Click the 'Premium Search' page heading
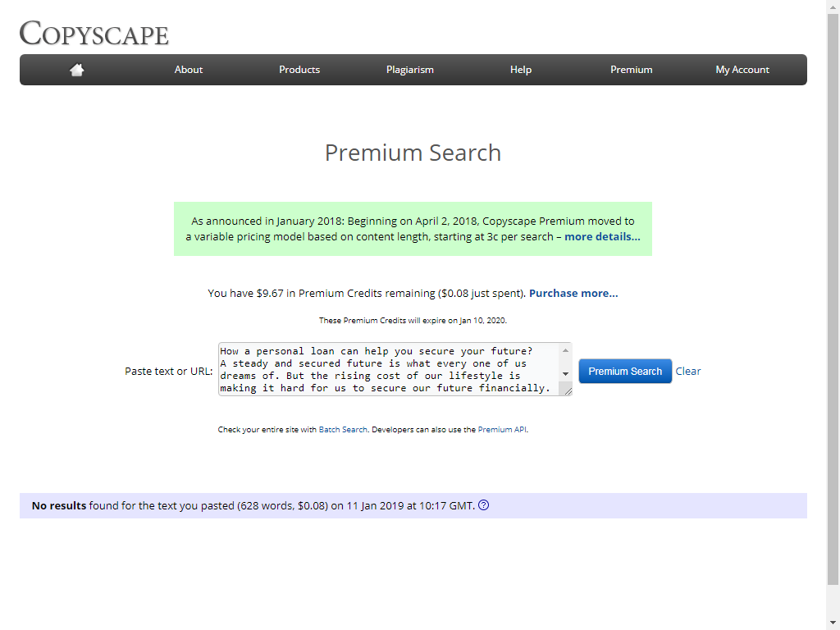The image size is (840, 630). (413, 153)
